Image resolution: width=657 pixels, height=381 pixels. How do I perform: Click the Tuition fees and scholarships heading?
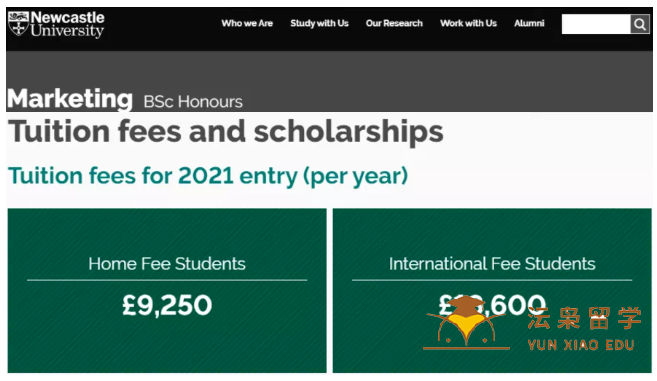(x=225, y=132)
